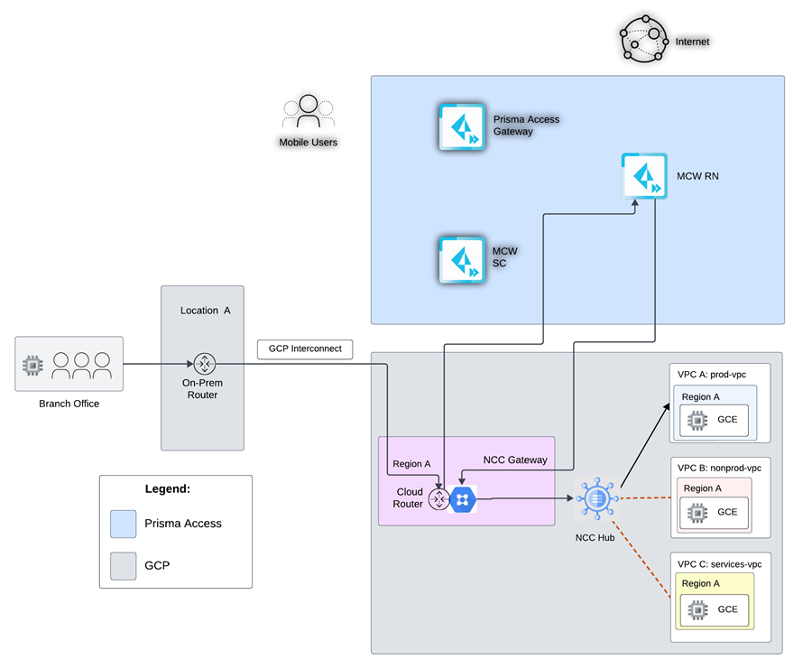Viewport: 812px width, 669px height.
Task: Click the "GCE" text in nonprod-vpc
Action: pyautogui.click(x=727, y=512)
